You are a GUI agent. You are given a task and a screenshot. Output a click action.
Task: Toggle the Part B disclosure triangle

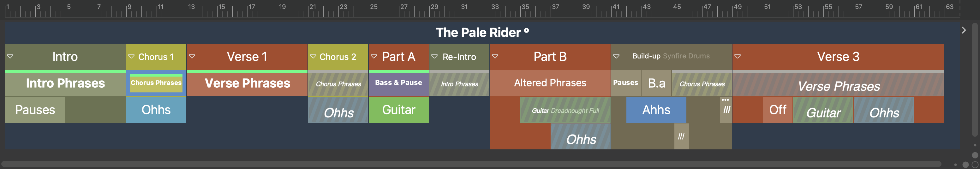pyautogui.click(x=495, y=56)
